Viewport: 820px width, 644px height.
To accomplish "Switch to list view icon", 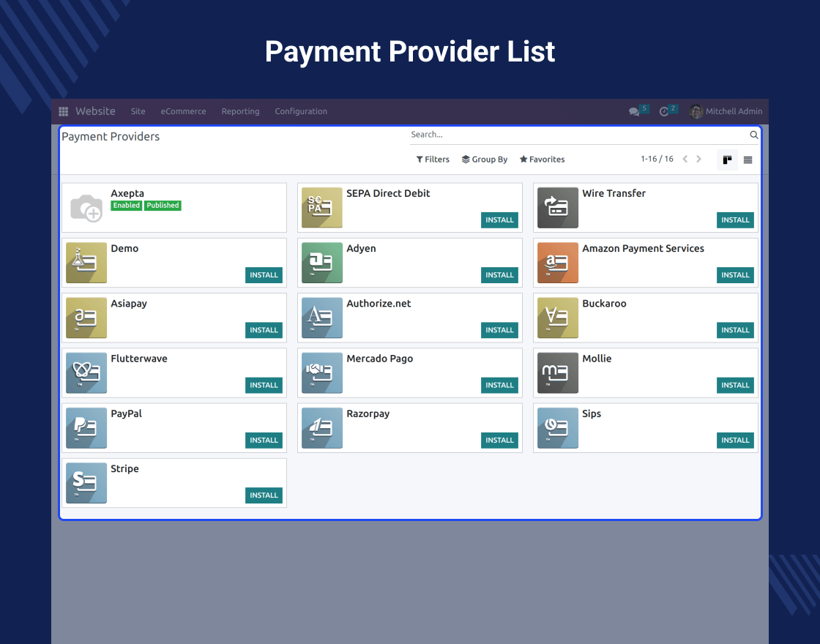I will (x=748, y=160).
